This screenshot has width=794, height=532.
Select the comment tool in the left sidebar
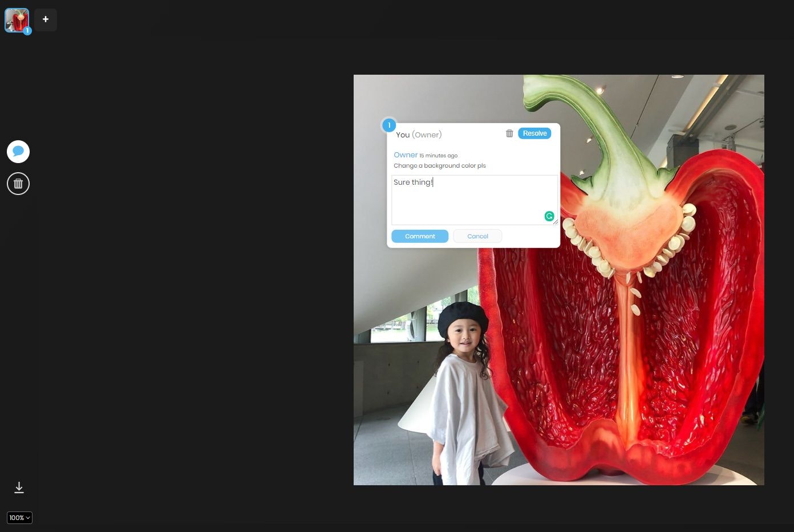click(x=18, y=151)
